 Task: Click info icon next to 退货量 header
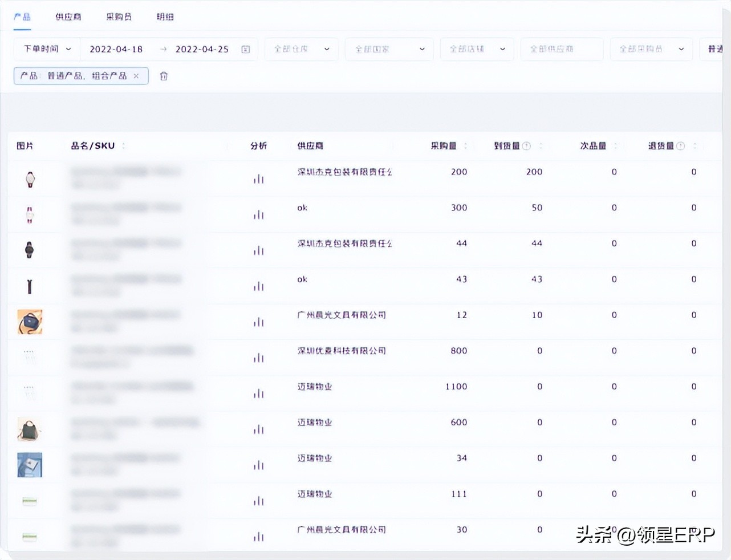click(680, 146)
